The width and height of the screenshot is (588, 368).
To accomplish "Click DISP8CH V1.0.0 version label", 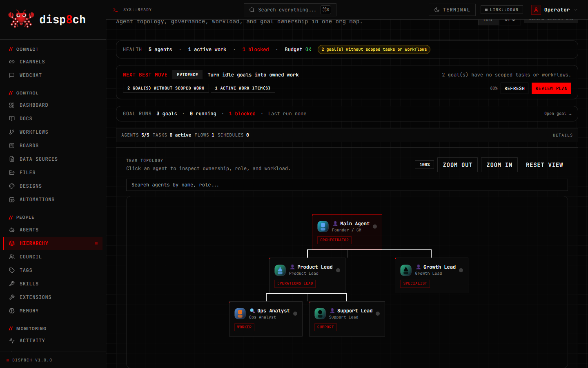I will tap(32, 360).
